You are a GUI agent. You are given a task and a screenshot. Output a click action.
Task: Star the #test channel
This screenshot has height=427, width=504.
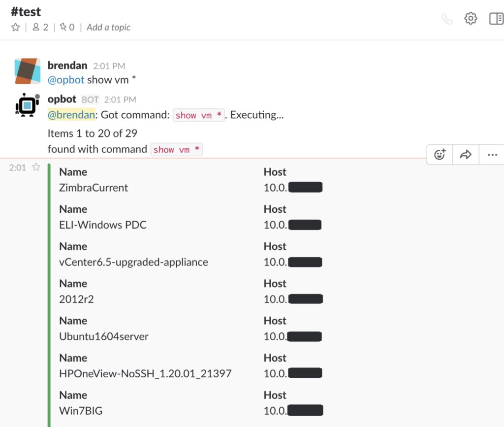coord(15,28)
